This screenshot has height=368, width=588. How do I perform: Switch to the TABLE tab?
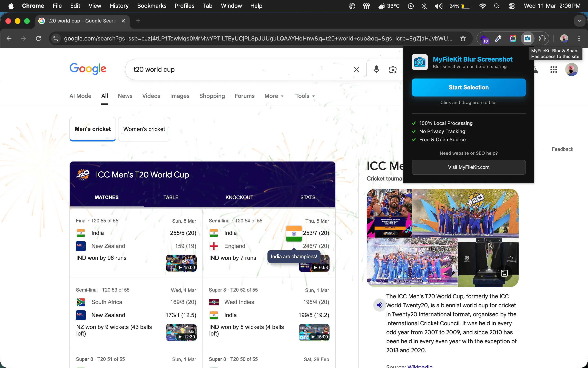point(171,197)
